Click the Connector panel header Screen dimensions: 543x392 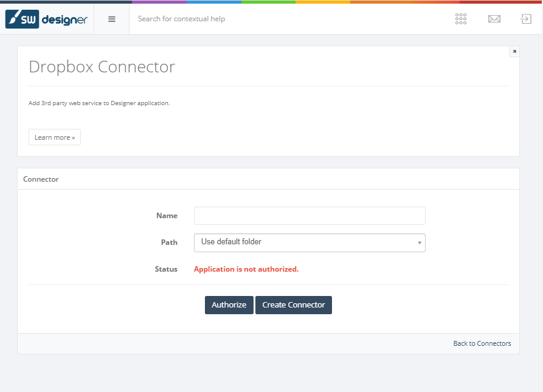coord(268,179)
